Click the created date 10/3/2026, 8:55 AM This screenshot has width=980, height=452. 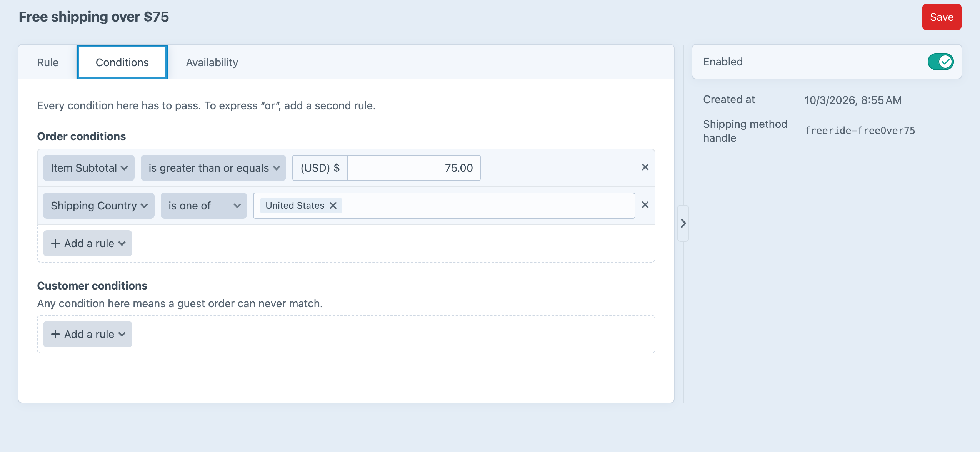pos(853,100)
